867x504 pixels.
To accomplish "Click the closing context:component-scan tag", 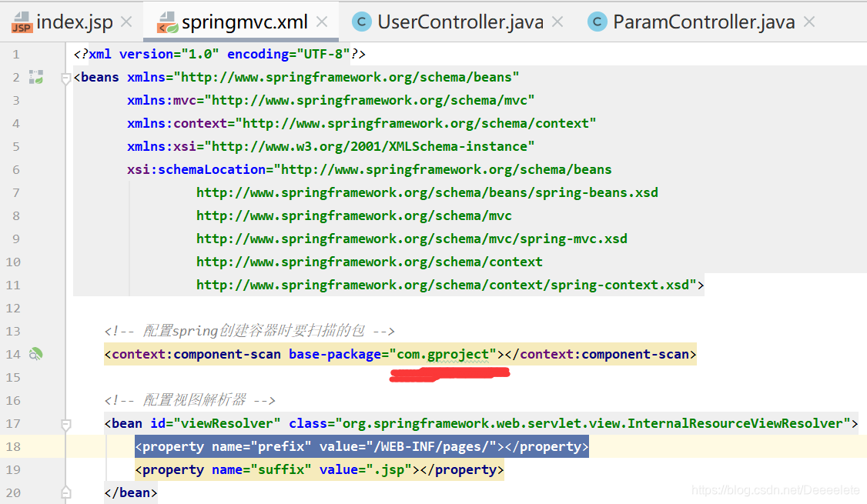I will click(601, 354).
